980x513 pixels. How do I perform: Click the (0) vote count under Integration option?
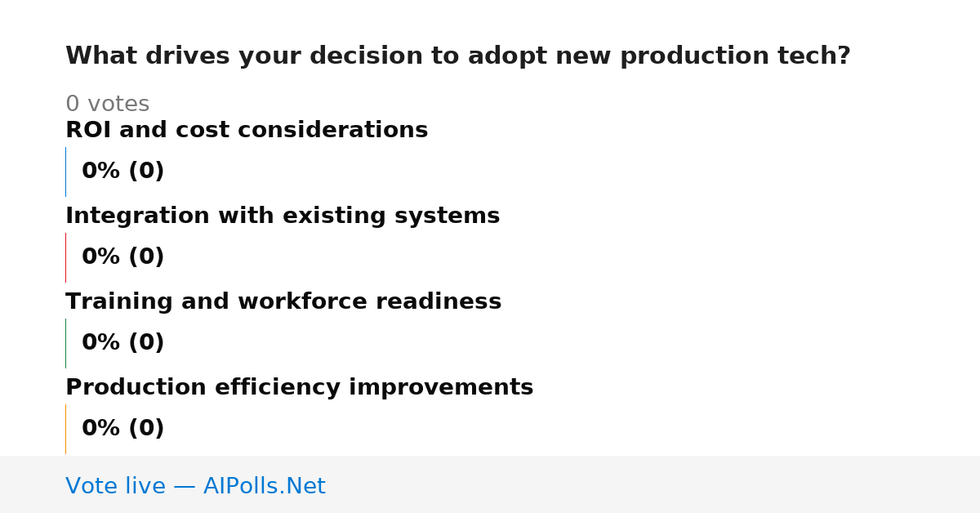click(147, 257)
